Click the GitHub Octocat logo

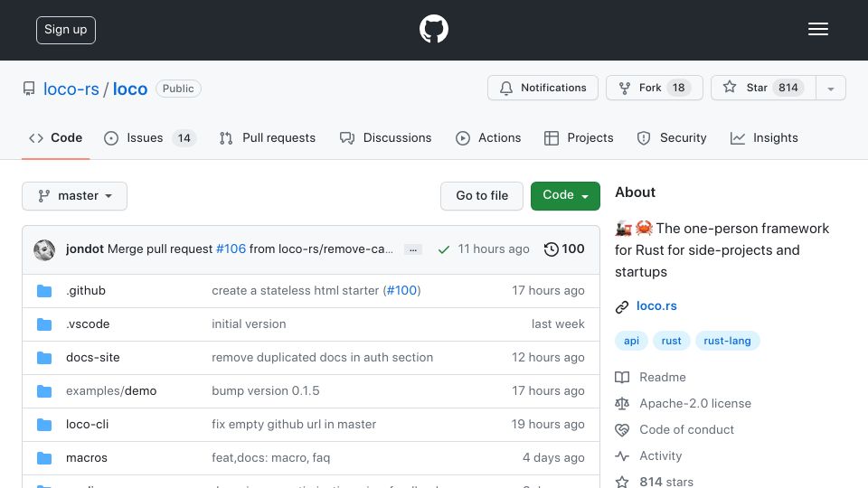433,29
